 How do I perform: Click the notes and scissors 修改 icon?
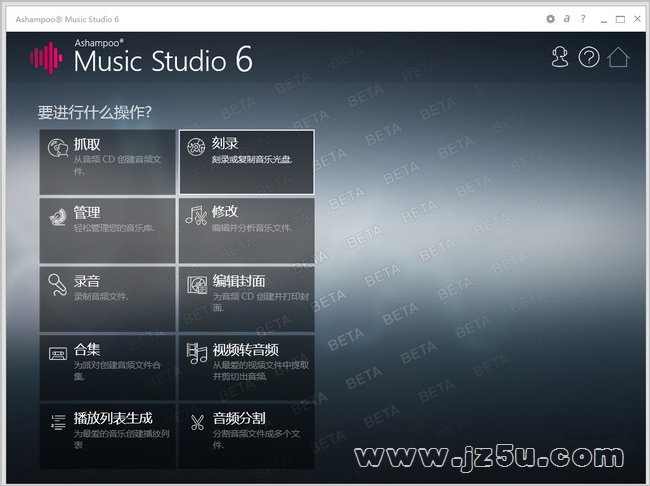pyautogui.click(x=196, y=215)
